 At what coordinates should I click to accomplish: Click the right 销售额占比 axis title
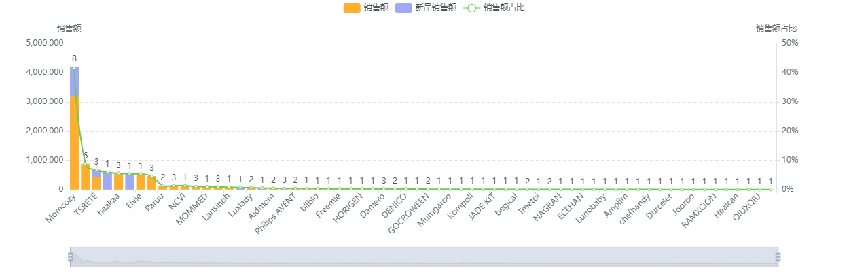coord(776,29)
